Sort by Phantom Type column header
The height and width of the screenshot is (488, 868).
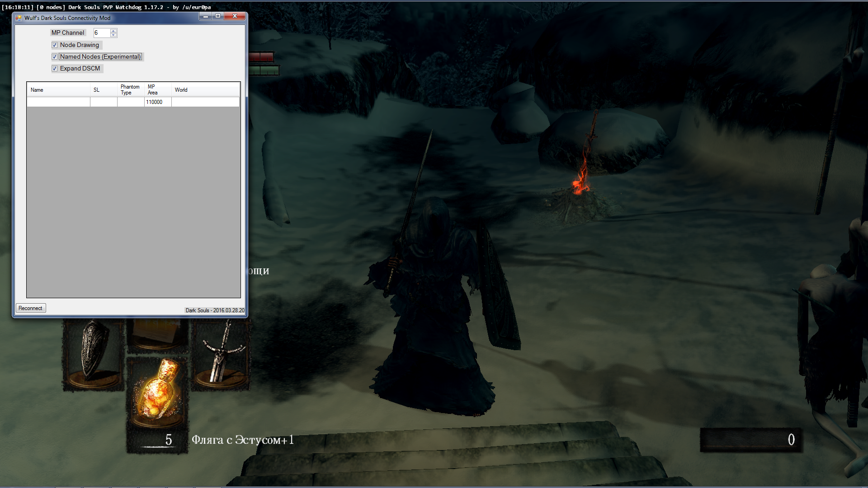click(131, 89)
